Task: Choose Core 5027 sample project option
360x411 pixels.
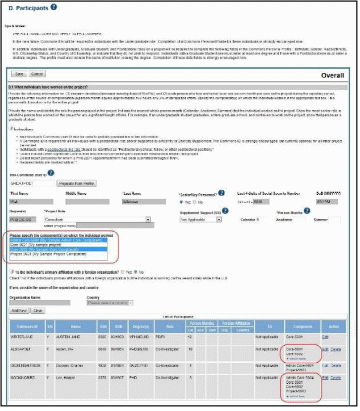Action: [x=58, y=245]
